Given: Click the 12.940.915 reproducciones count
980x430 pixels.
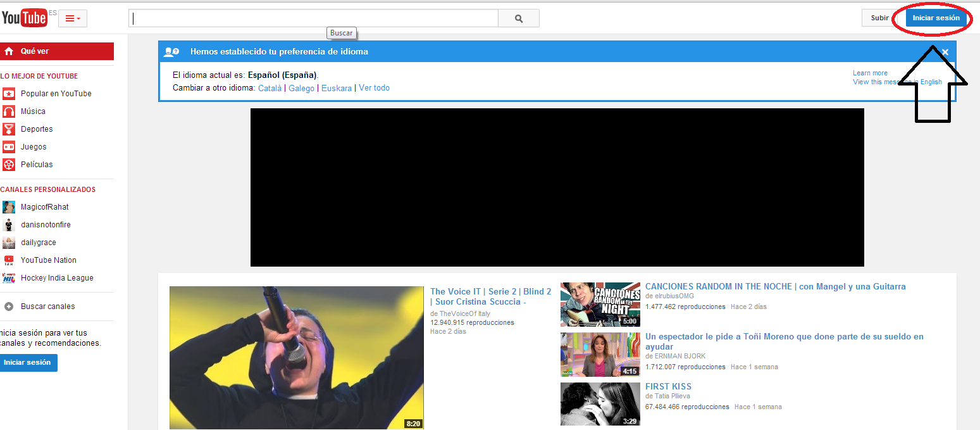Looking at the screenshot, I should [472, 322].
